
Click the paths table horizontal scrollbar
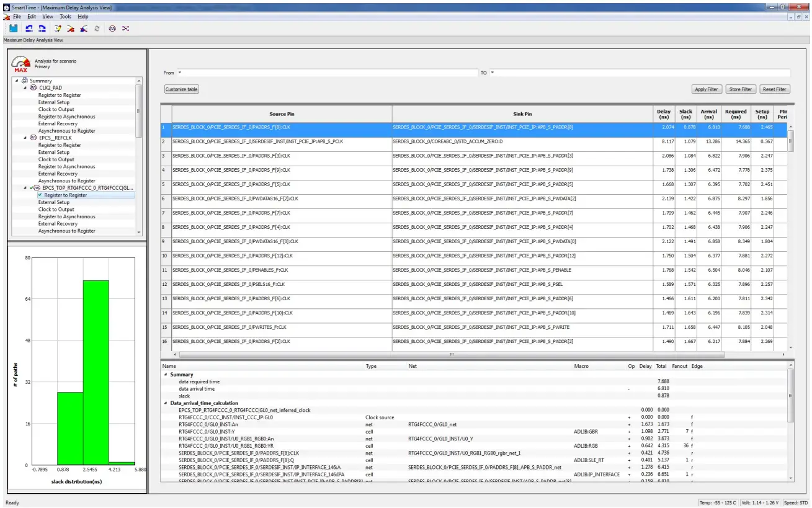click(x=451, y=354)
